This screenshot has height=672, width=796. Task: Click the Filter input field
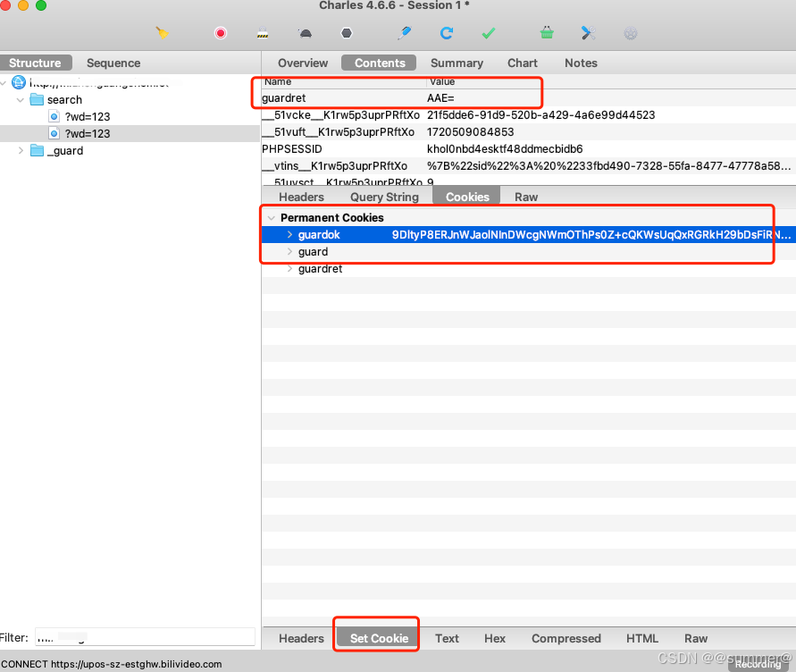tap(145, 638)
